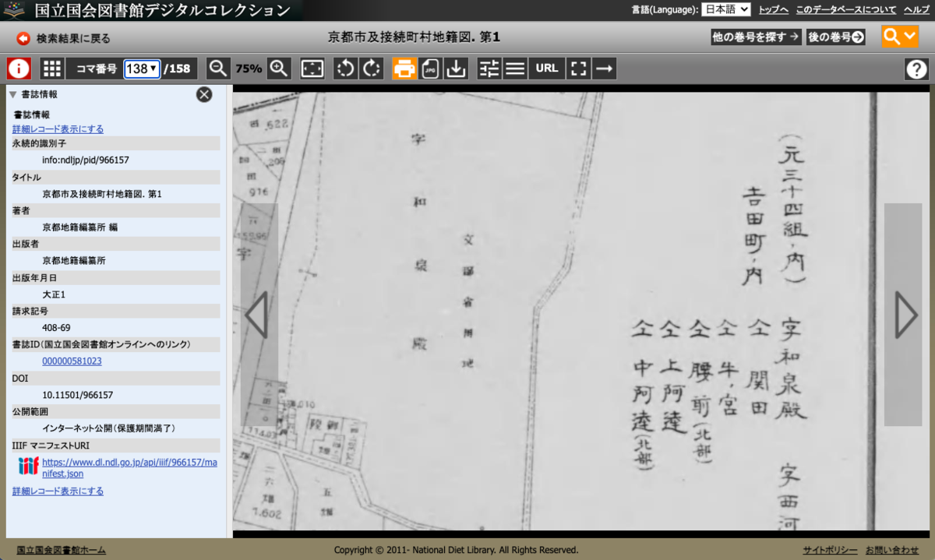Click the National Diet Library Digital Collection logo
The width and height of the screenshot is (935, 560).
[148, 10]
